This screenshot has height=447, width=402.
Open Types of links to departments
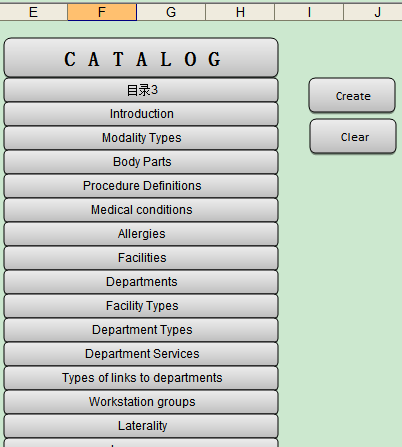point(141,378)
